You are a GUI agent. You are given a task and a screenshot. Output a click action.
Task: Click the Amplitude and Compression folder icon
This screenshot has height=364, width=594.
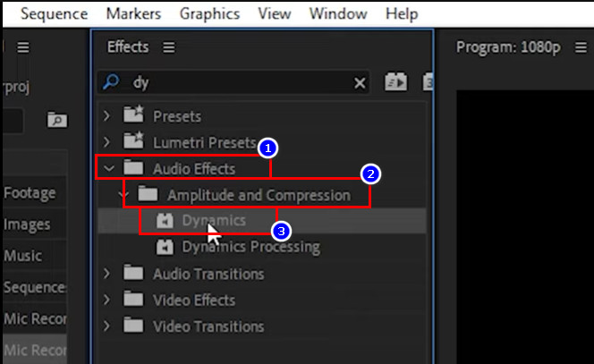point(148,193)
